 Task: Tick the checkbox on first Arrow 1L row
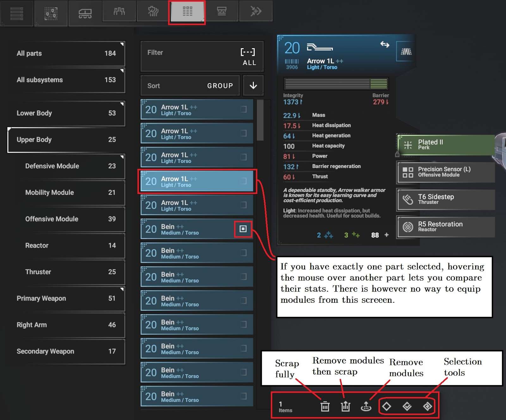pyautogui.click(x=243, y=109)
